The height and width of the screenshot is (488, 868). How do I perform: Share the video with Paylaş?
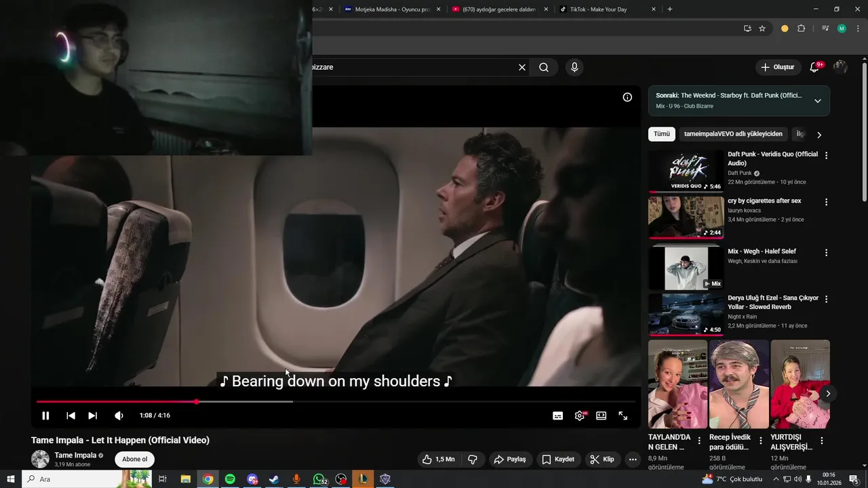(510, 460)
